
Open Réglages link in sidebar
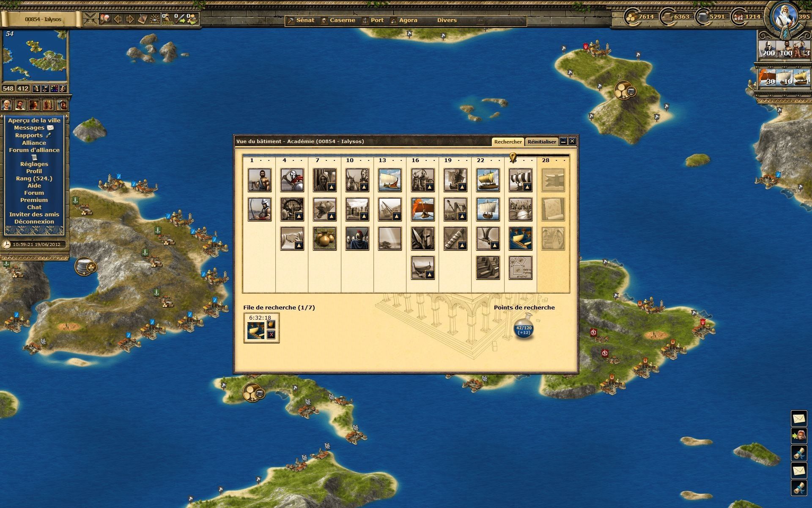[34, 164]
